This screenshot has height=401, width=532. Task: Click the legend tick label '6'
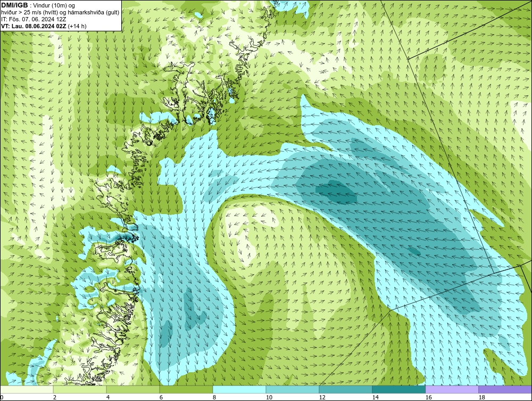pyautogui.click(x=161, y=397)
